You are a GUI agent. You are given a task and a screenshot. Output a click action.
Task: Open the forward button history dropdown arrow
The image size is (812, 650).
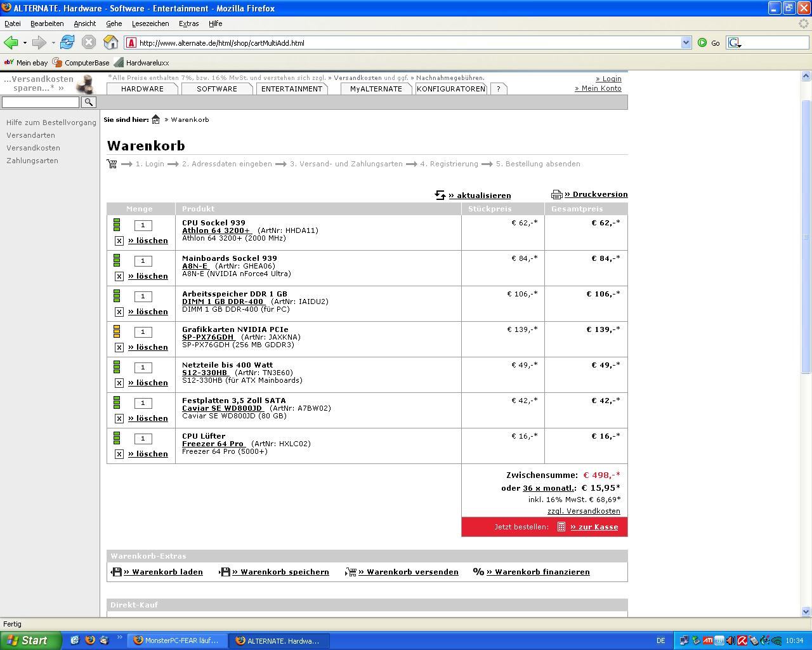click(x=53, y=43)
